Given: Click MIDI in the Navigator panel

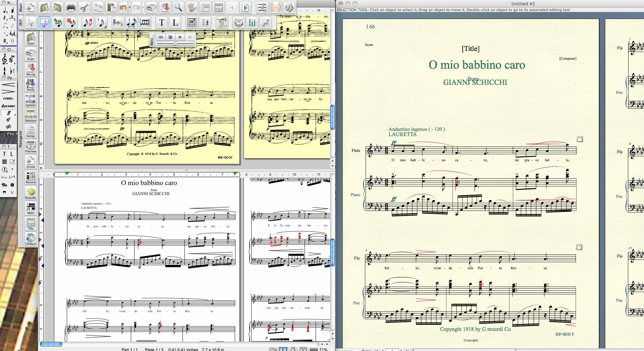Looking at the screenshot, I should [31, 209].
